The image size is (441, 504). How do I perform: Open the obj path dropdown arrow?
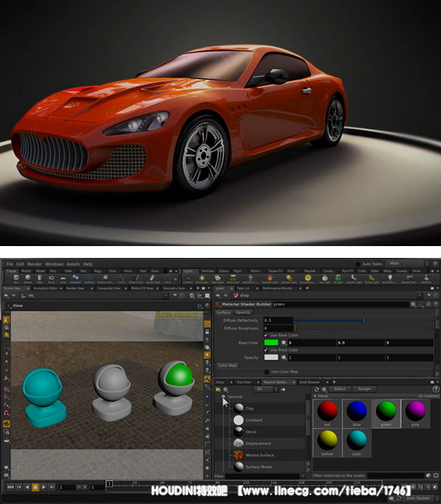pyautogui.click(x=166, y=295)
